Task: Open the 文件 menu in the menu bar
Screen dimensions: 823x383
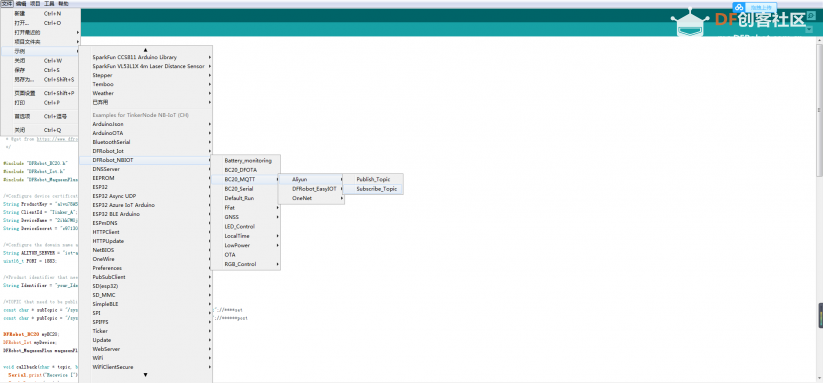Action: tap(7, 3)
